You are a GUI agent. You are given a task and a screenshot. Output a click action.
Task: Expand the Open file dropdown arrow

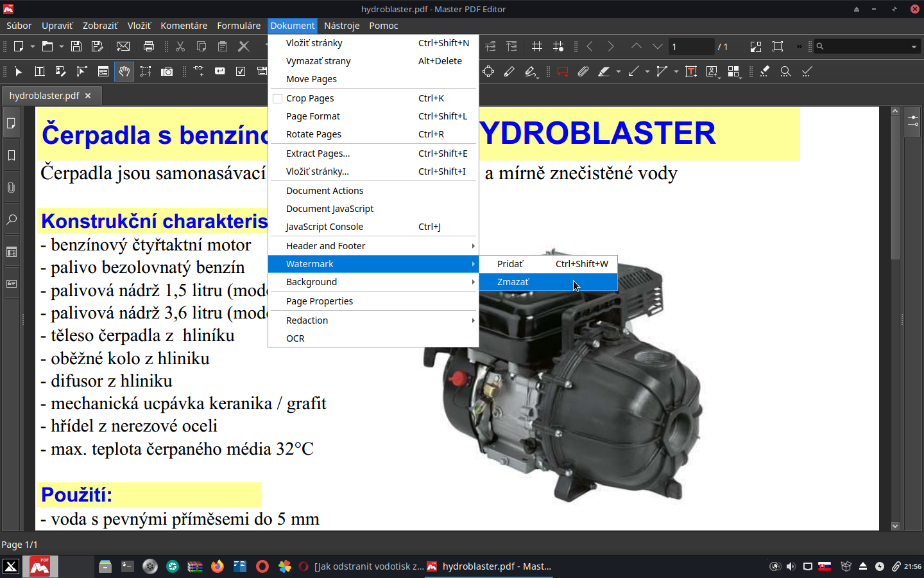pos(62,46)
